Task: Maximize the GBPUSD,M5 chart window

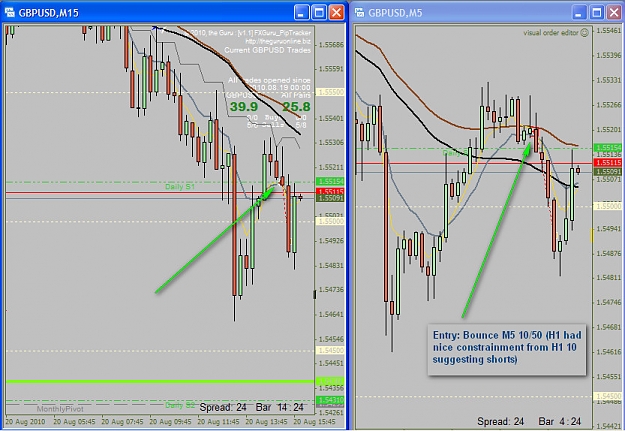Action: coord(597,13)
